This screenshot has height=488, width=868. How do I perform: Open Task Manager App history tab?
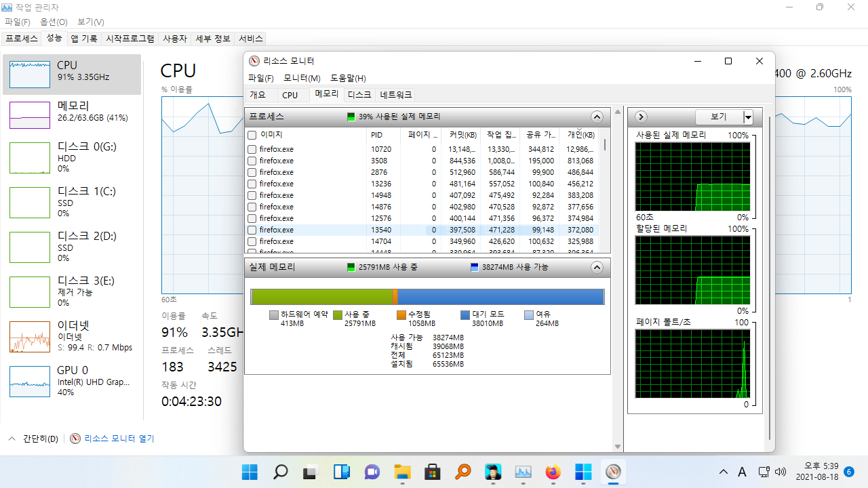[x=84, y=39]
